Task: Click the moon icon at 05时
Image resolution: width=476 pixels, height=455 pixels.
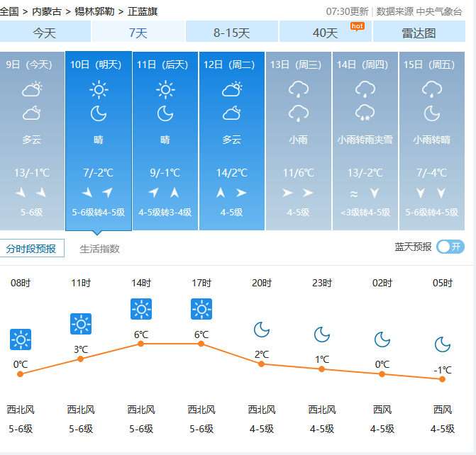Action: (x=443, y=344)
